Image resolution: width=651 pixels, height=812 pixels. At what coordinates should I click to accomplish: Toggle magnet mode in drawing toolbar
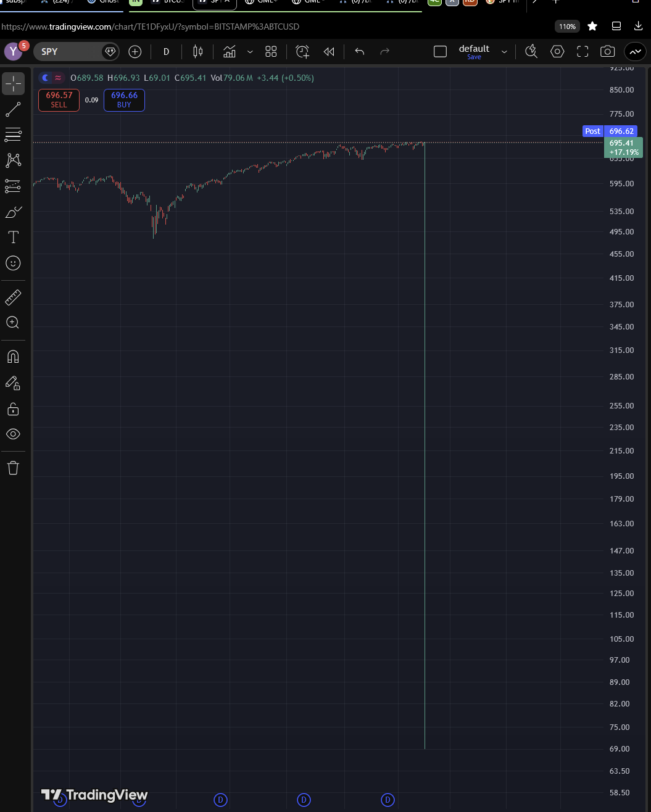[x=13, y=357]
